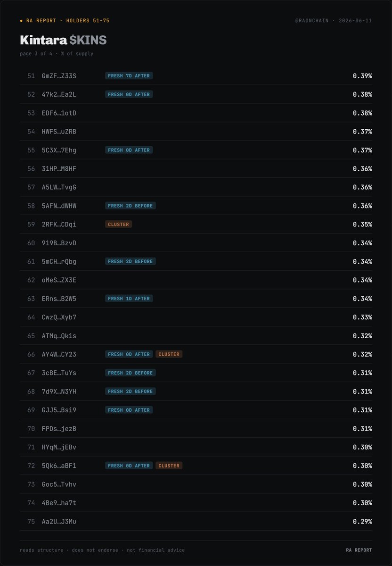
Task: Click FRESH 2D BEFORE badge on 7d9X…N3YH
Action: click(131, 391)
